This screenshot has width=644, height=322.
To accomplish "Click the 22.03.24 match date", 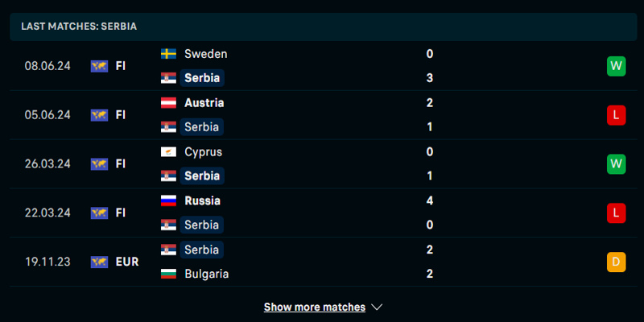I will [x=47, y=213].
